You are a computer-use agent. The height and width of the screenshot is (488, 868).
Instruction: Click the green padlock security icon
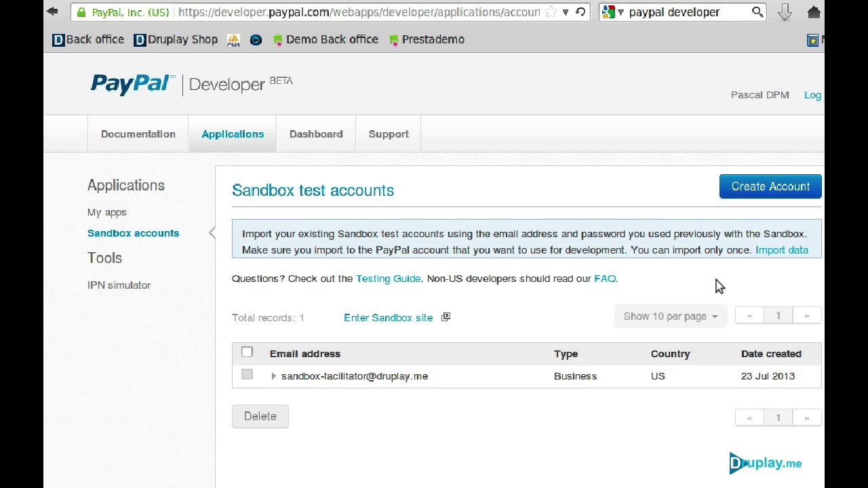point(81,12)
